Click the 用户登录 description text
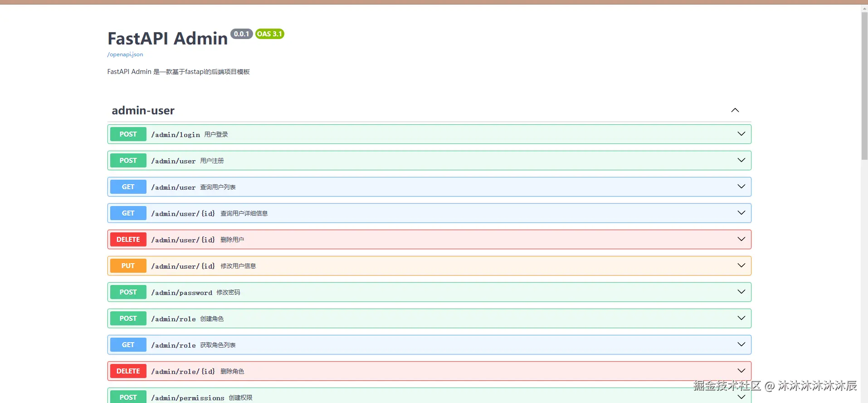Screen dimensions: 868x403 pyautogui.click(x=216, y=134)
